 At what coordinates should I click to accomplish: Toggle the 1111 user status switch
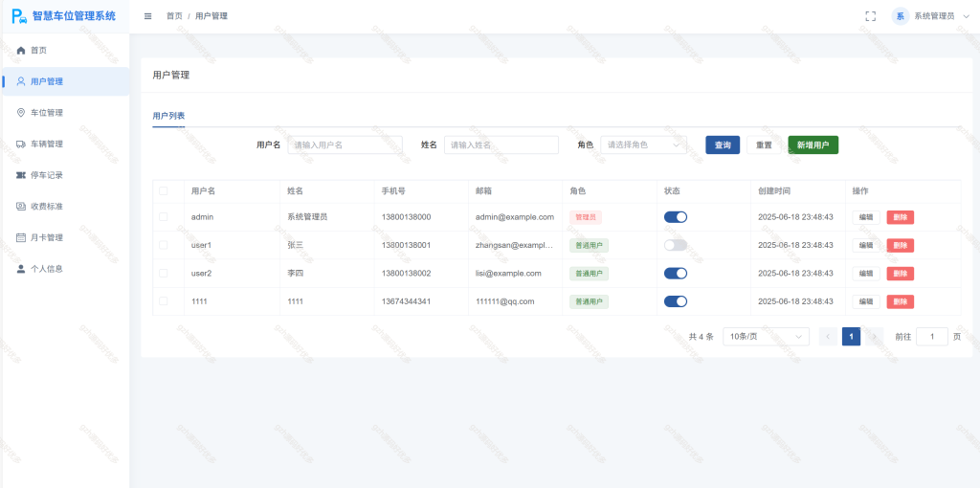676,301
